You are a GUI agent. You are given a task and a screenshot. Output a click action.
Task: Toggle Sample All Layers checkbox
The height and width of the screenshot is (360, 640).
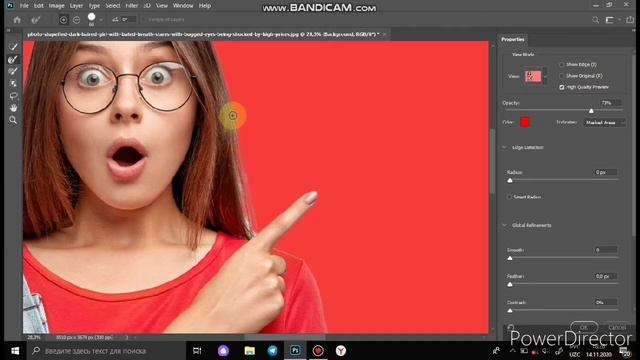tap(144, 19)
